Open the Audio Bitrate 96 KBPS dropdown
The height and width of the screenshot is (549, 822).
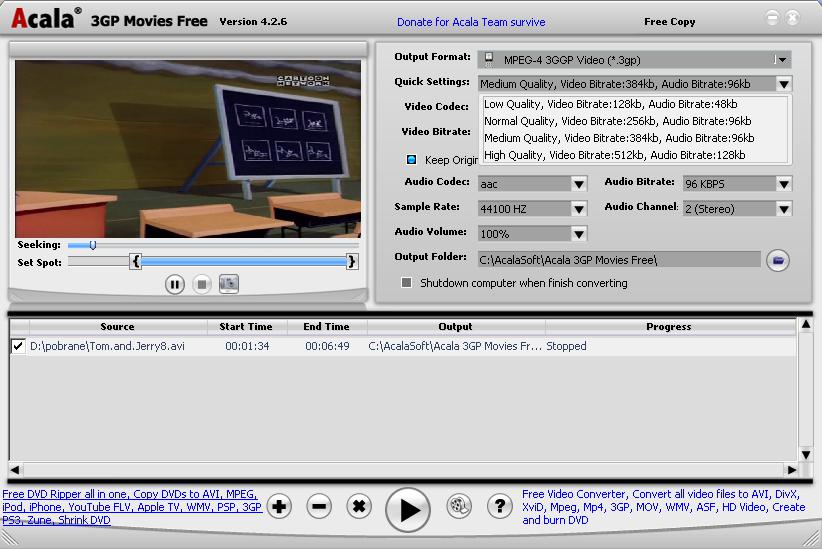784,184
